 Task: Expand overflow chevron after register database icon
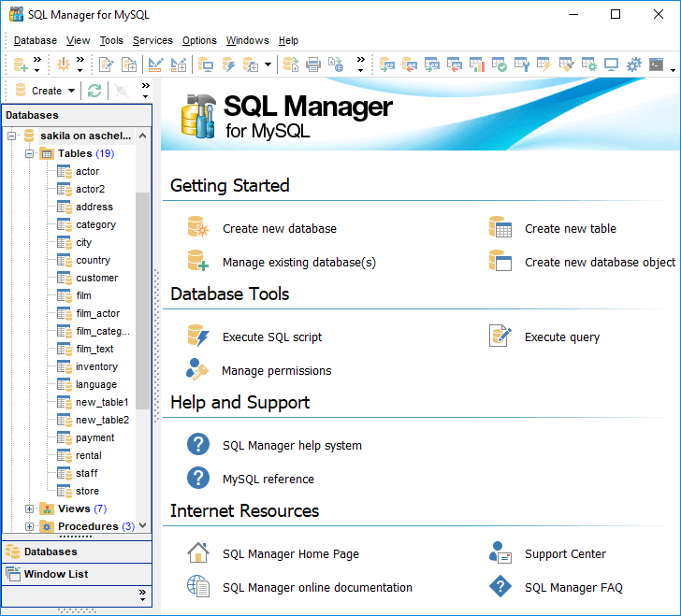37,64
